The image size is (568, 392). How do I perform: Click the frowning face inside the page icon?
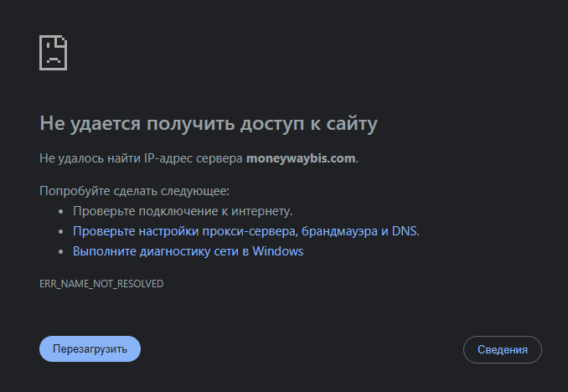pyautogui.click(x=53, y=59)
